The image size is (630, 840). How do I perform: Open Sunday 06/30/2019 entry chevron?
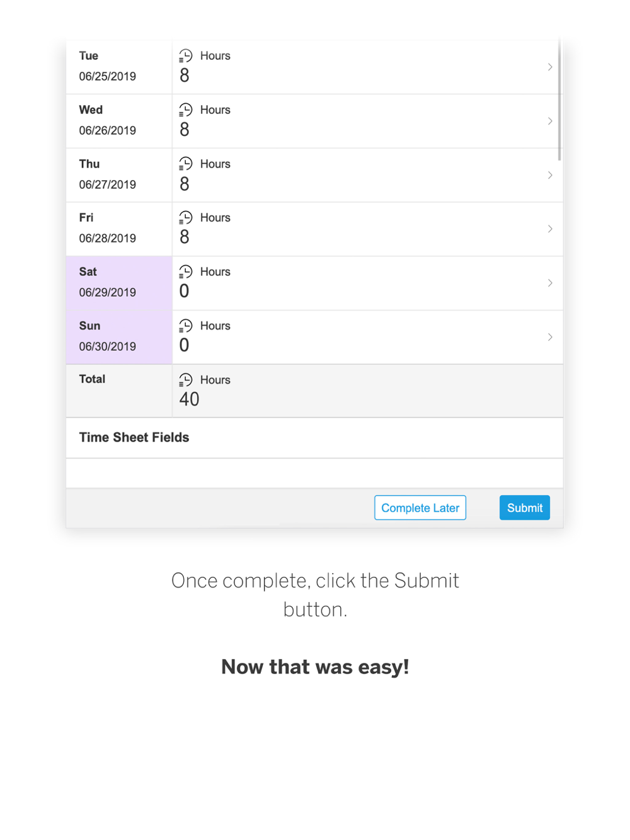550,337
